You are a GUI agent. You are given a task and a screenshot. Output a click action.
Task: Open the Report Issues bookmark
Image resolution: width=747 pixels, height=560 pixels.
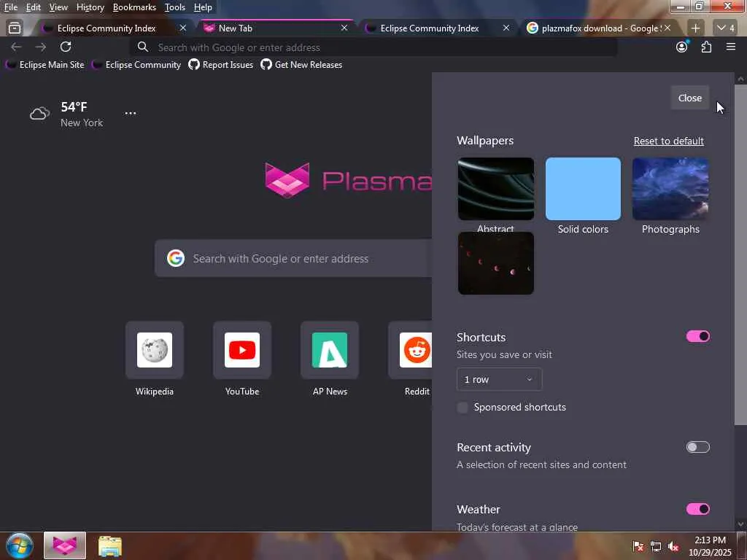(220, 65)
